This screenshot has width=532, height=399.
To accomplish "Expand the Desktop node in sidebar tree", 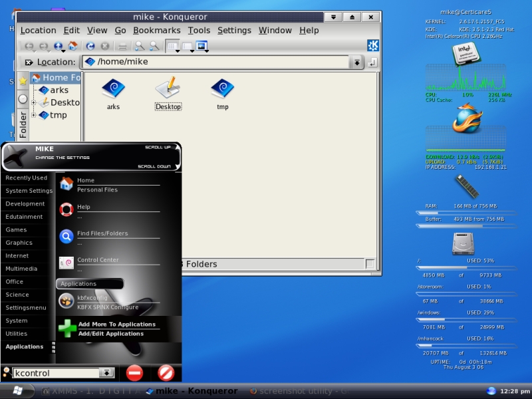I will coord(34,102).
